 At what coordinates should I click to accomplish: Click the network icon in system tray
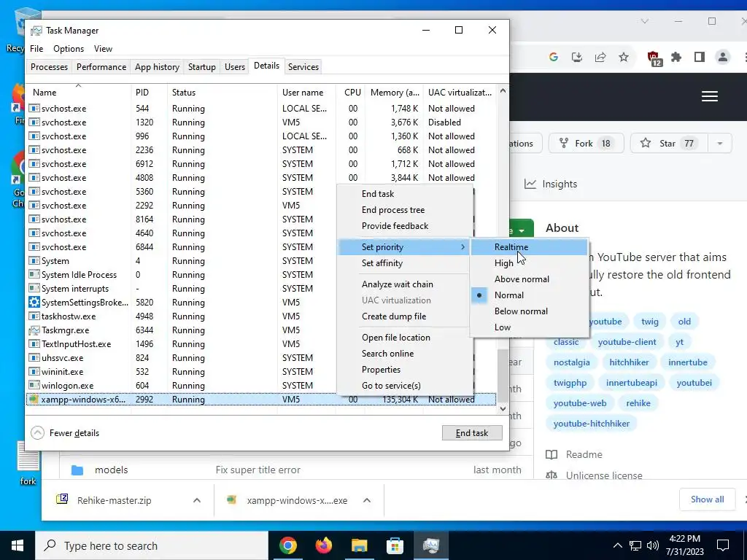point(635,545)
